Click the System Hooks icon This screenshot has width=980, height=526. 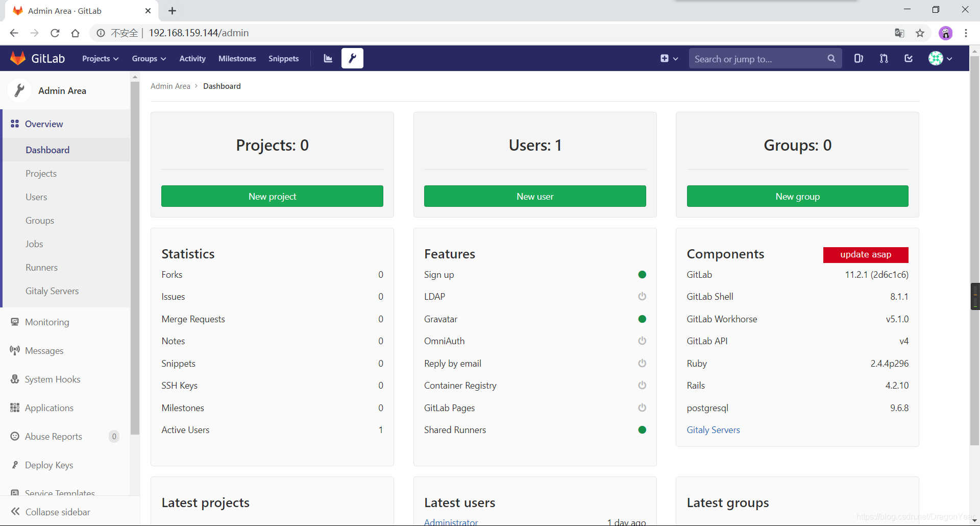coord(15,379)
